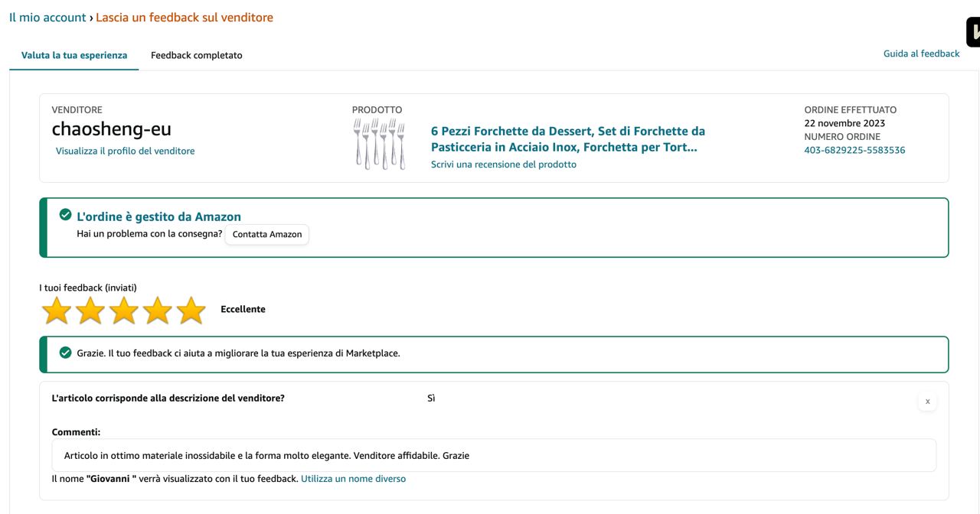Screen dimensions: 980x514
Task: Click the second feedback star
Action: tap(90, 311)
